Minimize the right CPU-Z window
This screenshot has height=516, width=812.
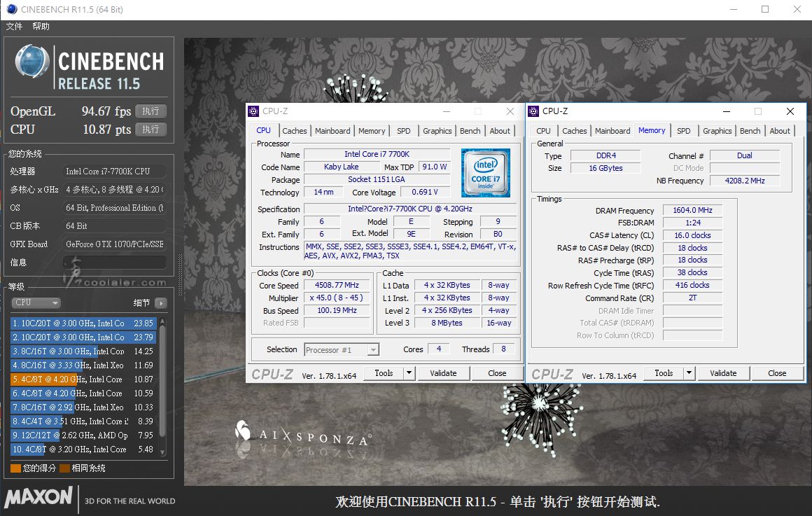[727, 111]
